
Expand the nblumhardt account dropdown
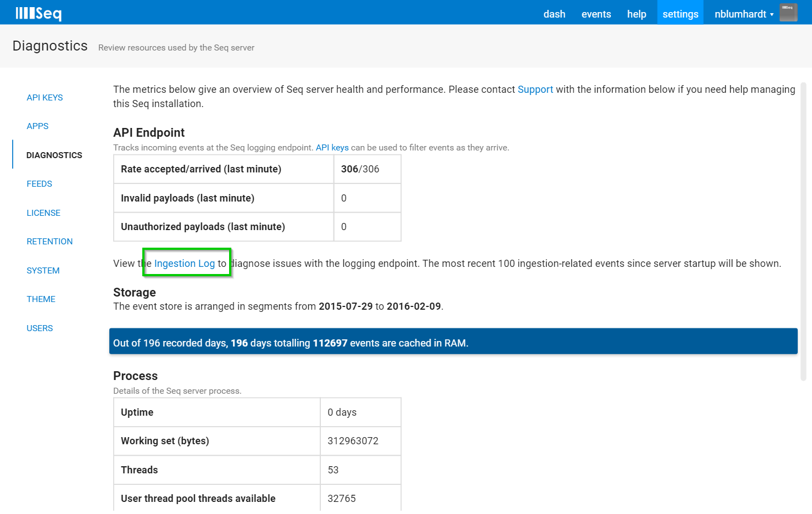click(x=744, y=14)
